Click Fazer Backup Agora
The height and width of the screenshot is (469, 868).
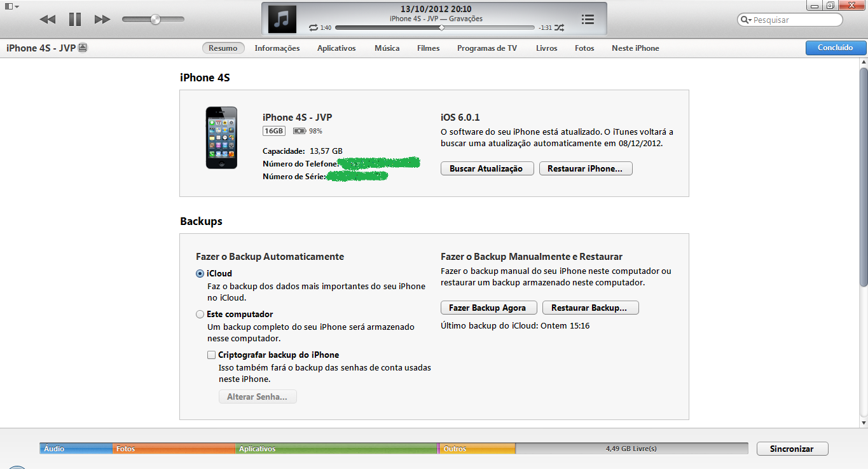(488, 308)
